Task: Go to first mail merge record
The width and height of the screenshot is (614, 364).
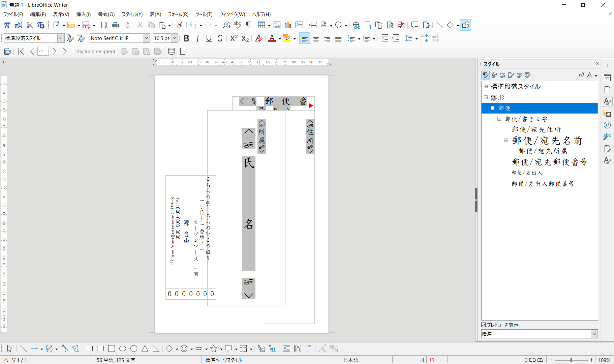Action: pyautogui.click(x=21, y=51)
